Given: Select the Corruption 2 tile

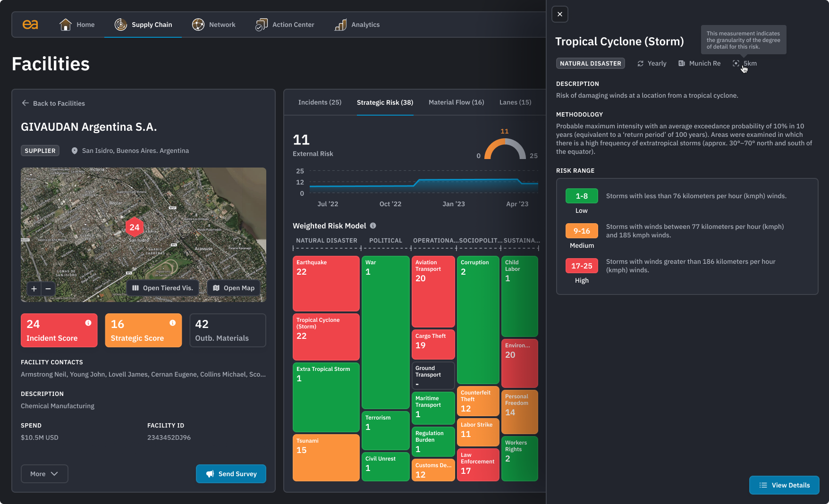Looking at the screenshot, I should coord(478,320).
